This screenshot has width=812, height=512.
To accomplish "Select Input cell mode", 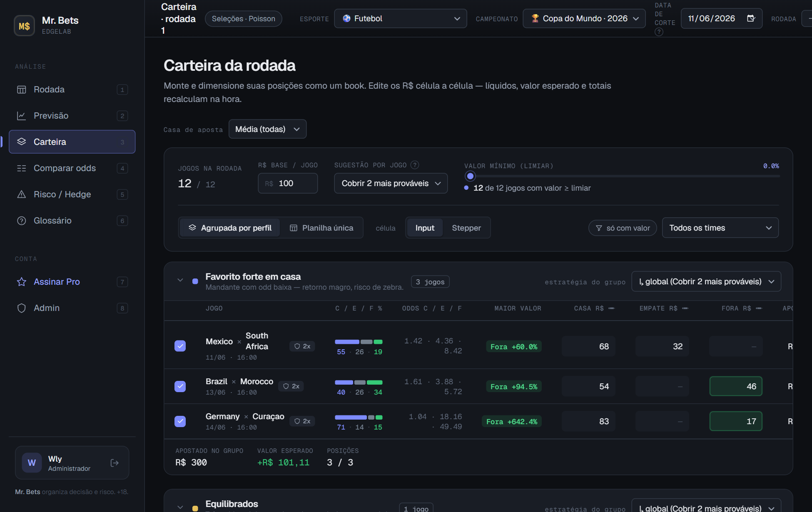I will (x=425, y=228).
